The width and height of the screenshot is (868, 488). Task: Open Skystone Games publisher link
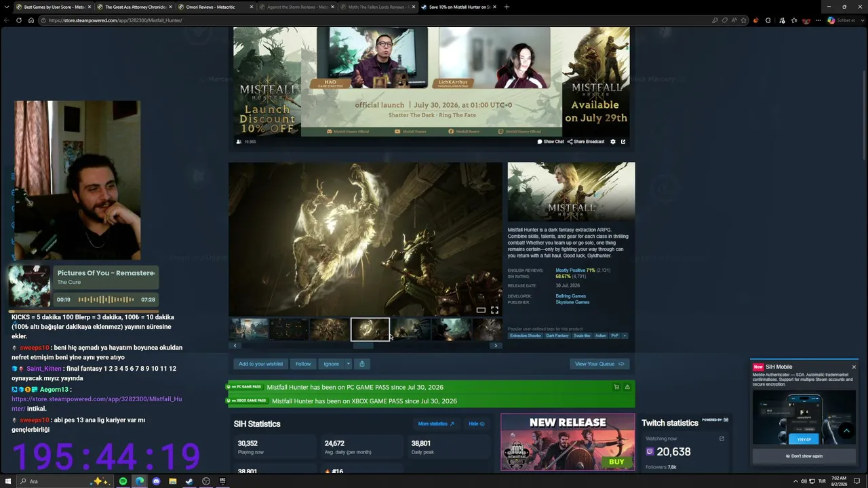[x=572, y=302]
